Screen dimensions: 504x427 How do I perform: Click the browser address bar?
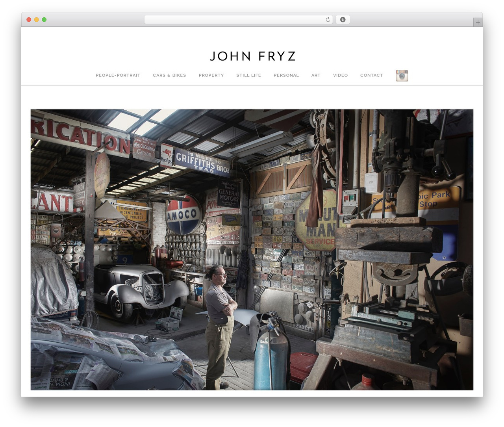[239, 20]
